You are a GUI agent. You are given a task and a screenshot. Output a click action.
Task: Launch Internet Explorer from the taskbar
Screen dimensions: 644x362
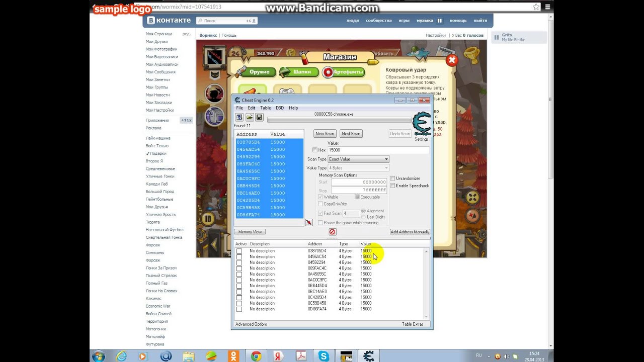[121, 356]
